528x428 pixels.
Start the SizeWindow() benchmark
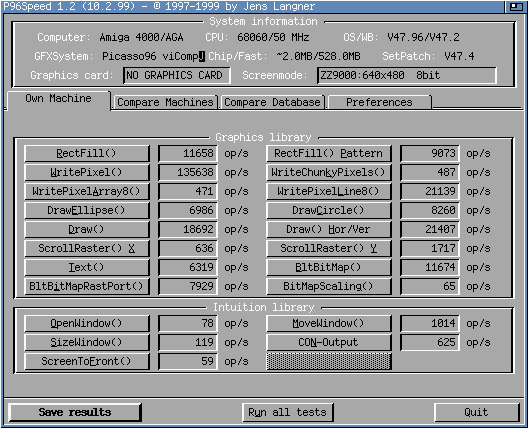87,342
